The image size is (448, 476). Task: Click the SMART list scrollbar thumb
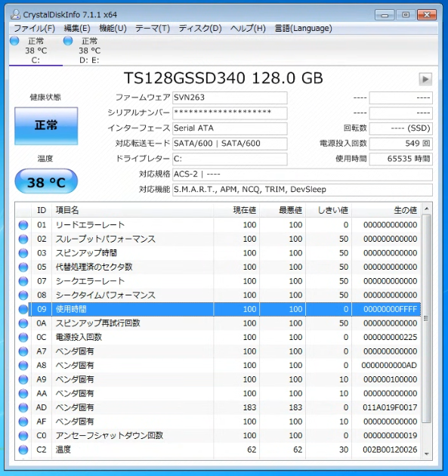(x=426, y=318)
